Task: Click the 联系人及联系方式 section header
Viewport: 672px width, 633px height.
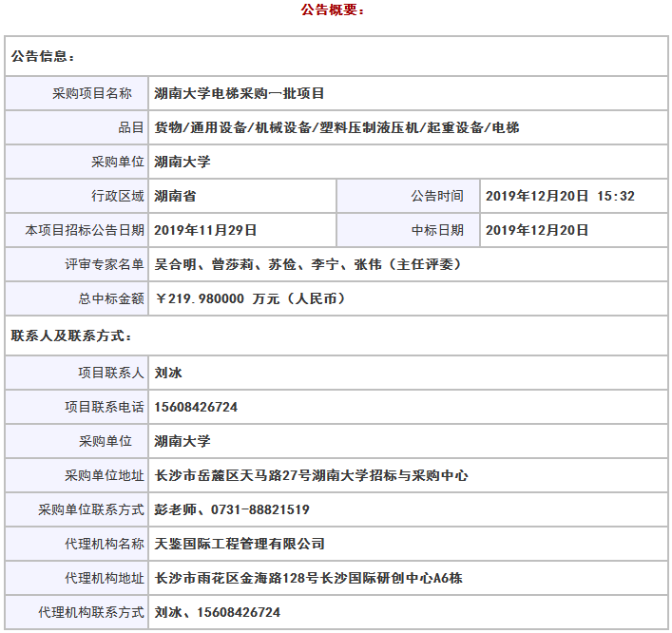Action: (72, 336)
